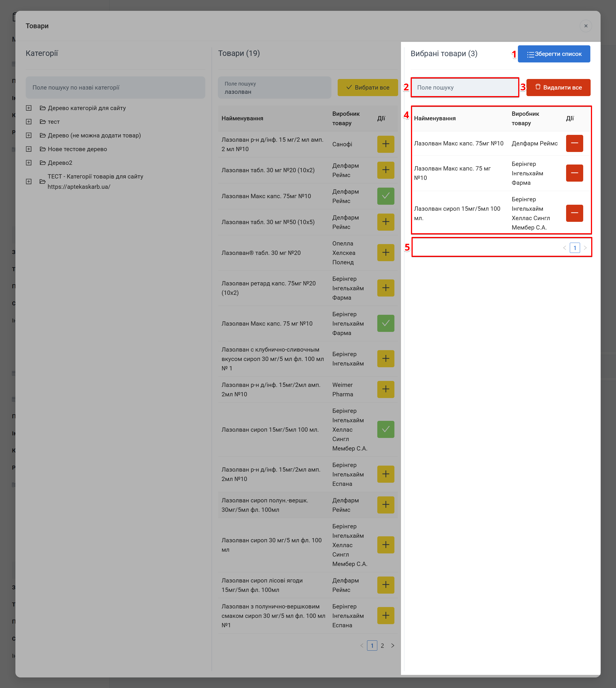Viewport: 616px width, 688px height.
Task: Remove Лазолван сироп 15мг/5мл from selected list
Action: (x=574, y=213)
